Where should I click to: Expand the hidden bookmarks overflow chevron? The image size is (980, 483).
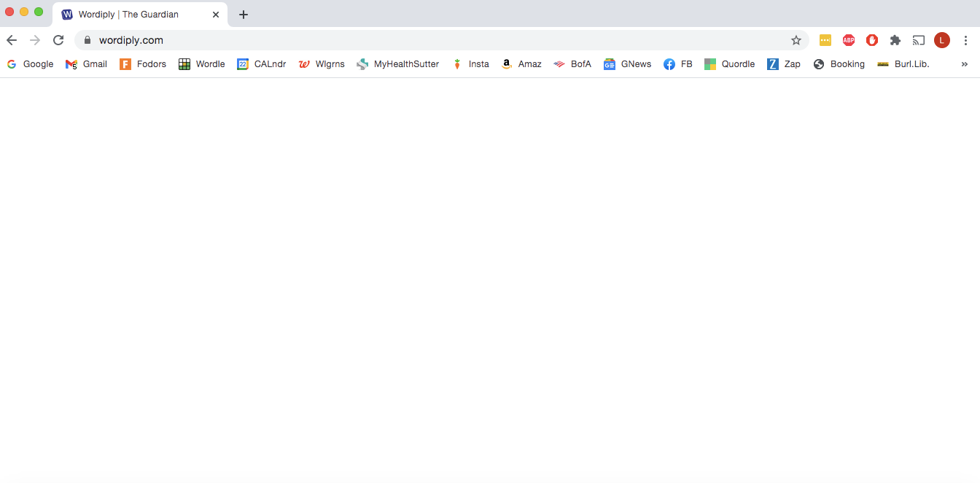pos(965,64)
